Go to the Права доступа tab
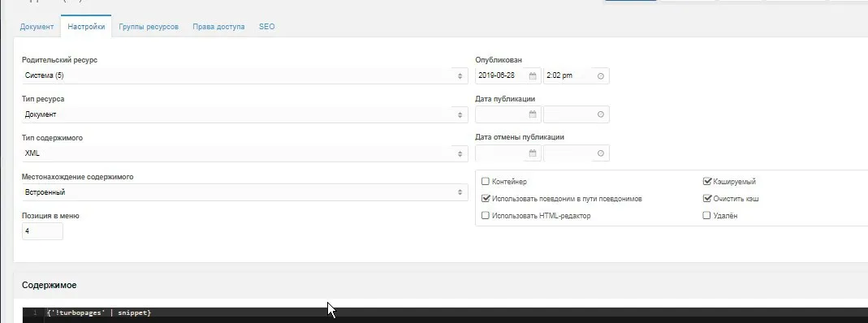Screen dimensions: 868x323 [218, 27]
